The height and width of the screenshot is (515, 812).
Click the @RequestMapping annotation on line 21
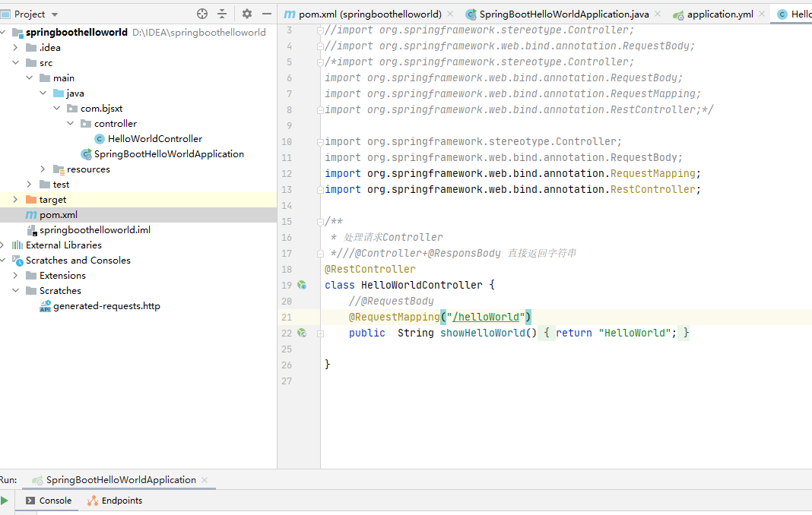(x=394, y=318)
